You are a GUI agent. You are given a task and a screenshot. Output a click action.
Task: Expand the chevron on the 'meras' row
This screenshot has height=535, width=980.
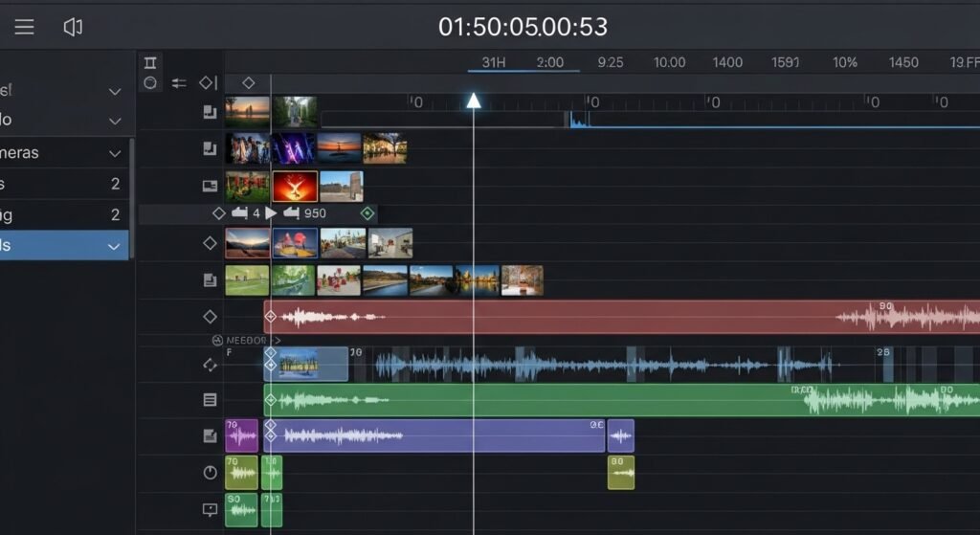[115, 153]
